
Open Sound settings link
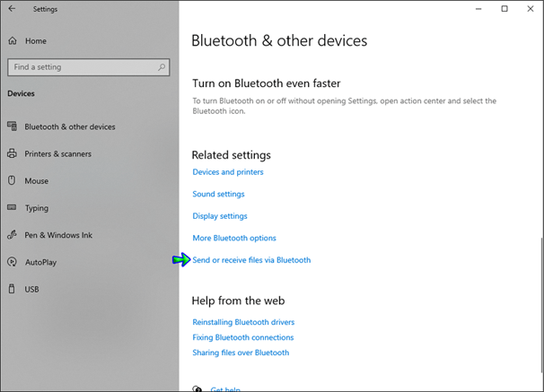click(218, 194)
